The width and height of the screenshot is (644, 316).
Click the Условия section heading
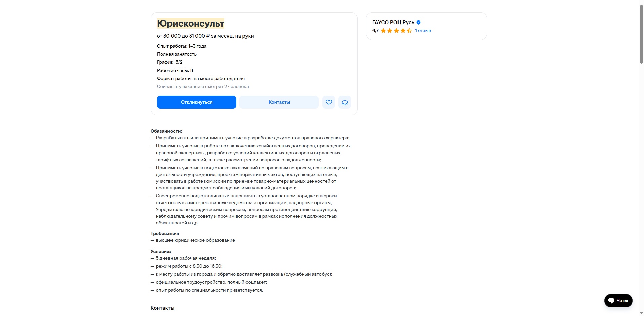tap(161, 252)
